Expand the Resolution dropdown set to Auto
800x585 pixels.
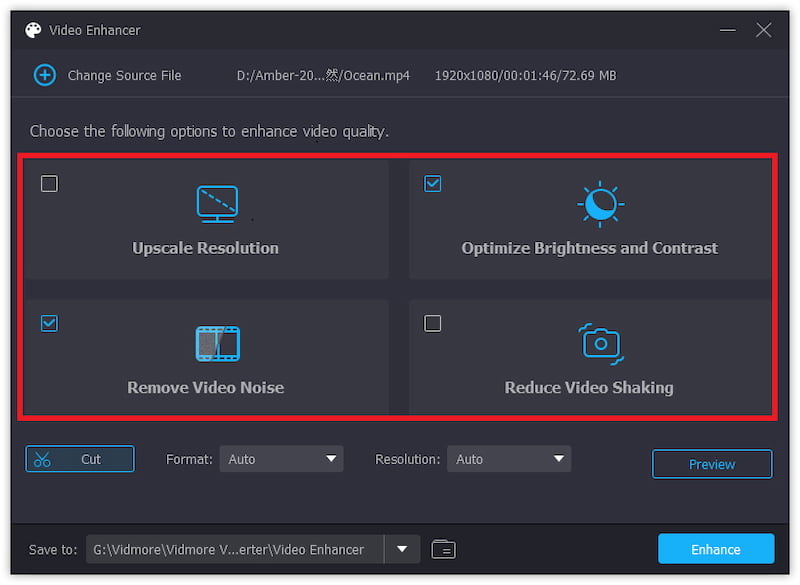tap(509, 459)
